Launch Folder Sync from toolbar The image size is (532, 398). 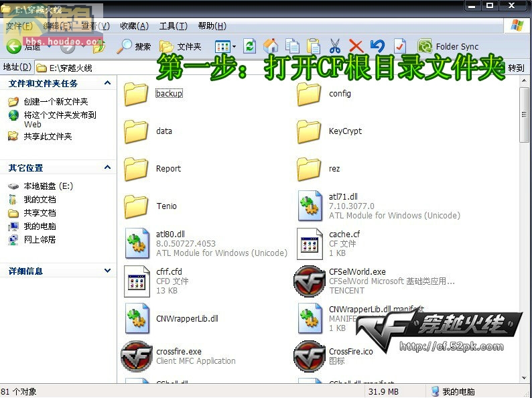pos(448,46)
